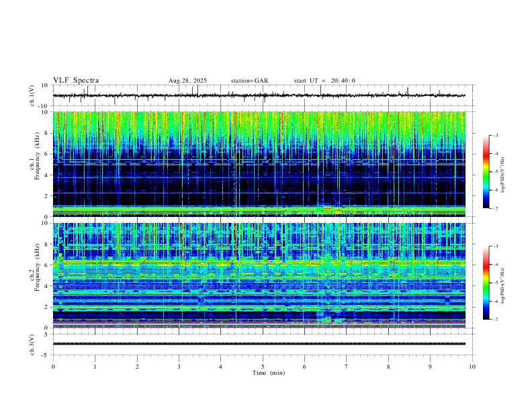Click the "4" kHz tick on ch.2 frequency axis
The image size is (532, 411).
coord(46,286)
